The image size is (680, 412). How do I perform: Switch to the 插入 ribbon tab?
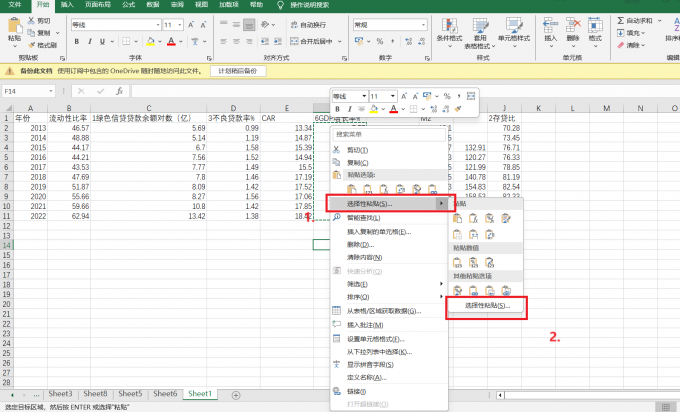pyautogui.click(x=67, y=5)
